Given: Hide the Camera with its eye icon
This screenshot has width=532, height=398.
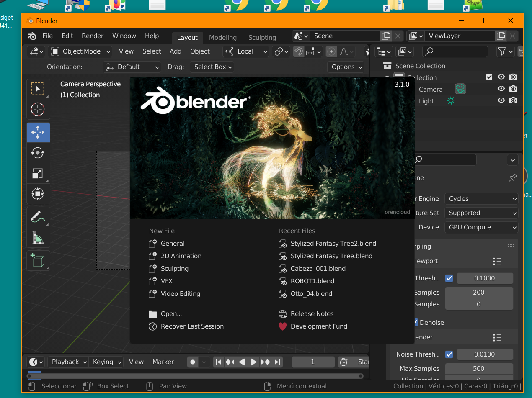Looking at the screenshot, I should coord(501,89).
